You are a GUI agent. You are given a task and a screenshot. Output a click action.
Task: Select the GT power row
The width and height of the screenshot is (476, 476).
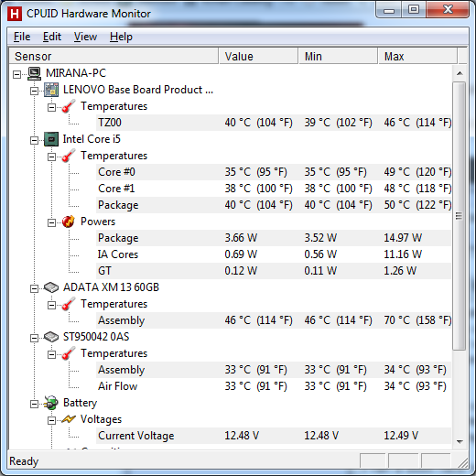(274, 271)
